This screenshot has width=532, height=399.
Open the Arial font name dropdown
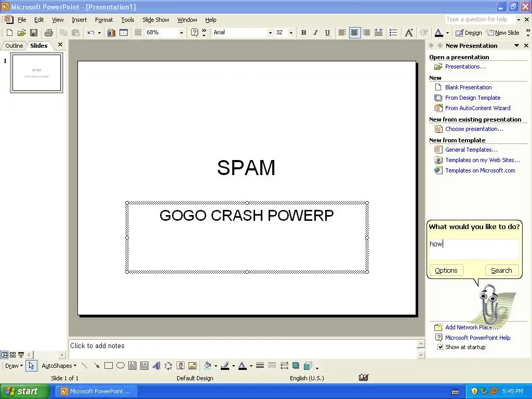270,33
